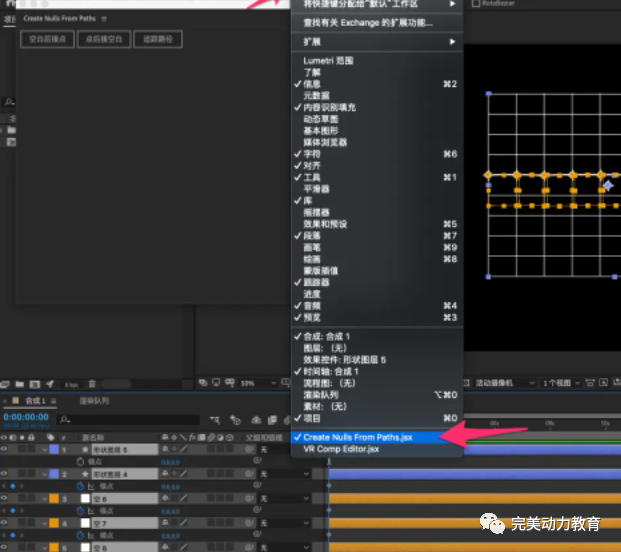Open the 活动摄像机 camera dropdown
This screenshot has width=621, height=552.
pos(505,383)
